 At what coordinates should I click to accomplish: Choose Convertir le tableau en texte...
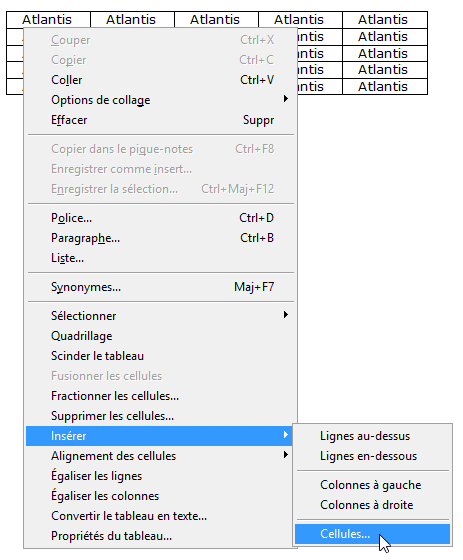tap(160, 516)
